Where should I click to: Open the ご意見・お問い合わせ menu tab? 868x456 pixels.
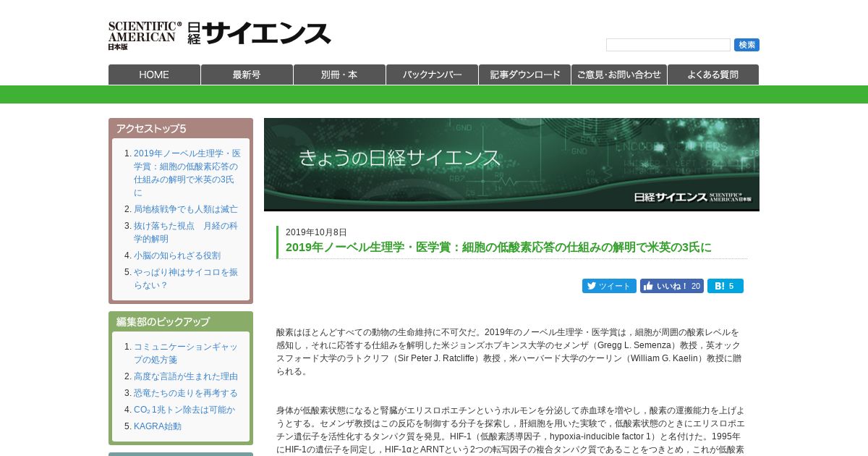point(619,75)
